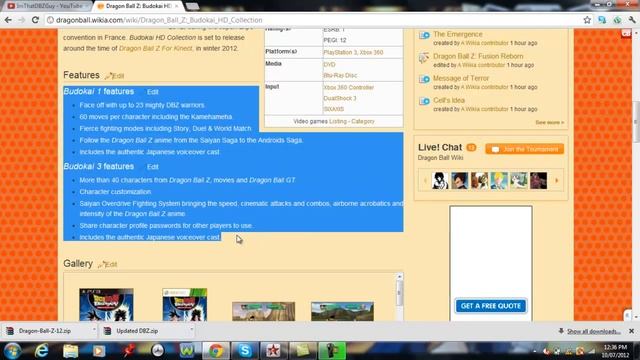Open video games Category link
Screen dimensions: 640x360
coord(362,121)
